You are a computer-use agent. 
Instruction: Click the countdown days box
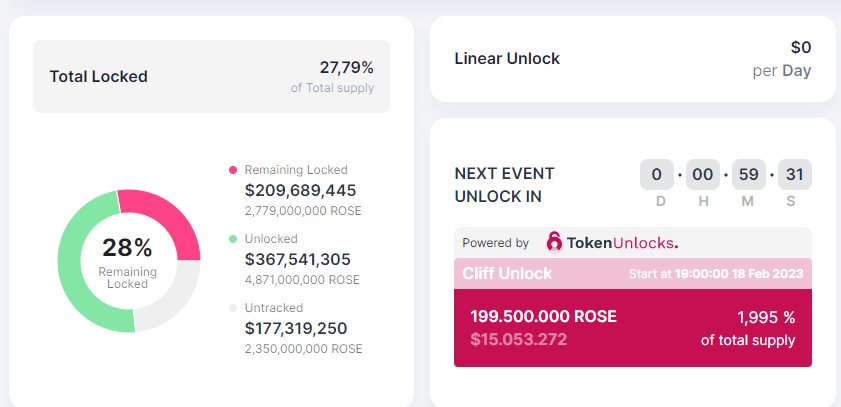656,174
